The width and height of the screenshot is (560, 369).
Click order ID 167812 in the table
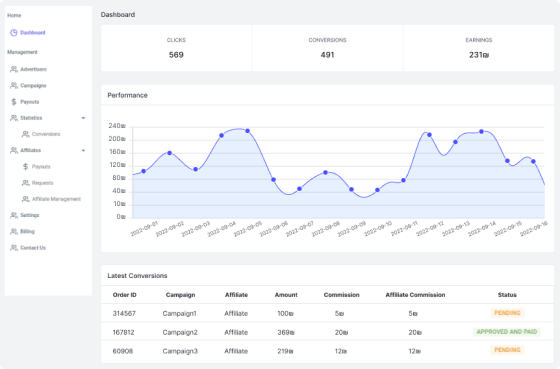pos(124,332)
